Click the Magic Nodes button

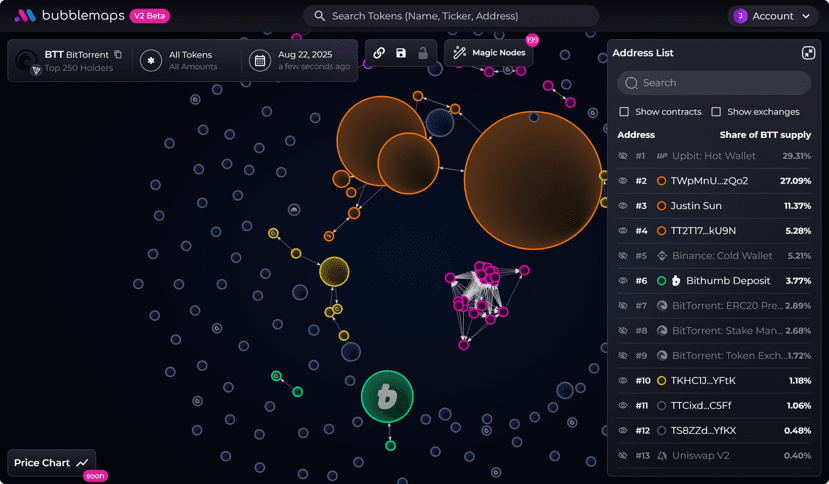click(x=489, y=53)
